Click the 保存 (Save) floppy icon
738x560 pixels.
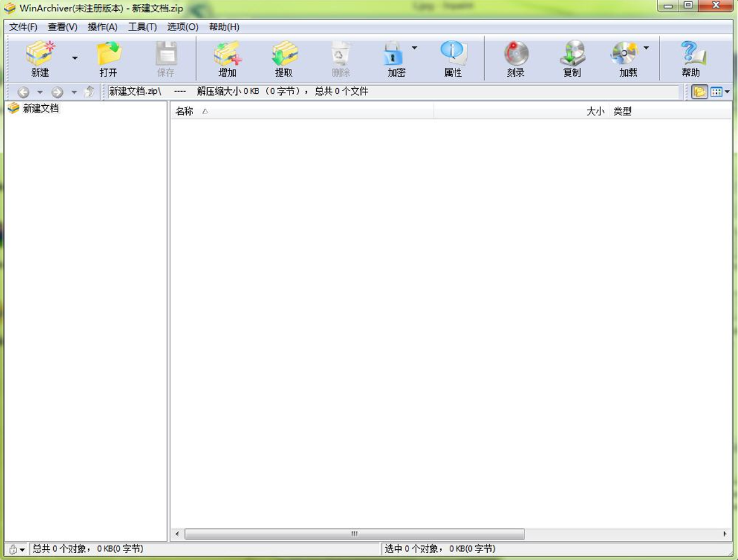[166, 53]
